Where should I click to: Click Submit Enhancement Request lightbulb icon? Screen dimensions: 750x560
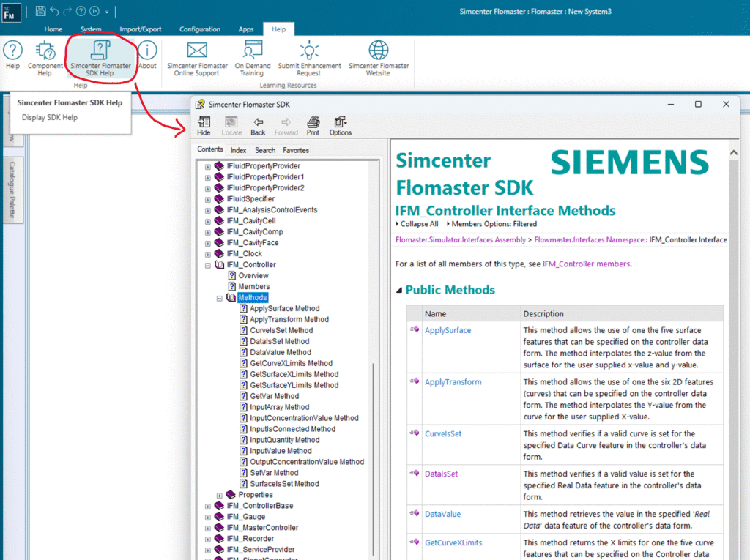click(x=310, y=51)
